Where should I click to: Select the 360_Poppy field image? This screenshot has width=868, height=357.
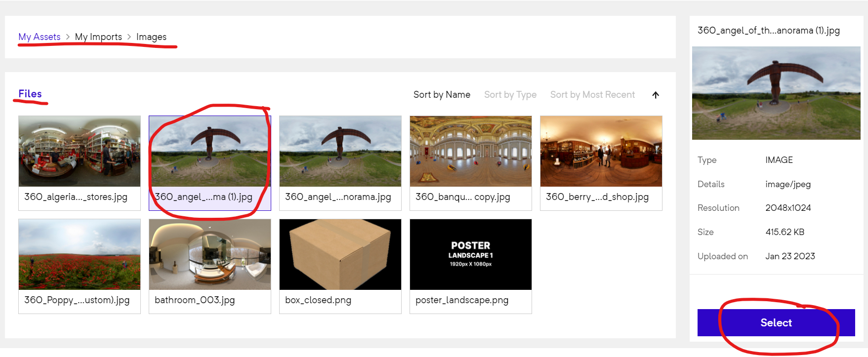(x=80, y=255)
